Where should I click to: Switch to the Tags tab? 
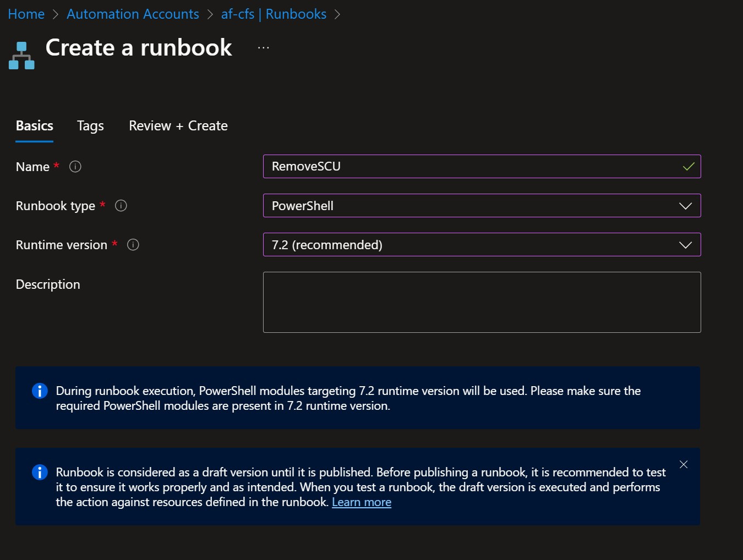click(x=90, y=126)
